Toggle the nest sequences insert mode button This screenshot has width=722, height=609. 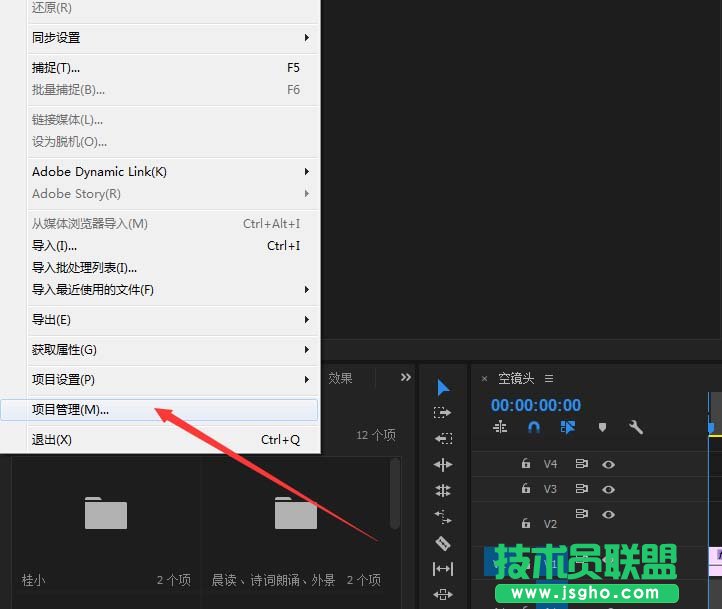(500, 427)
